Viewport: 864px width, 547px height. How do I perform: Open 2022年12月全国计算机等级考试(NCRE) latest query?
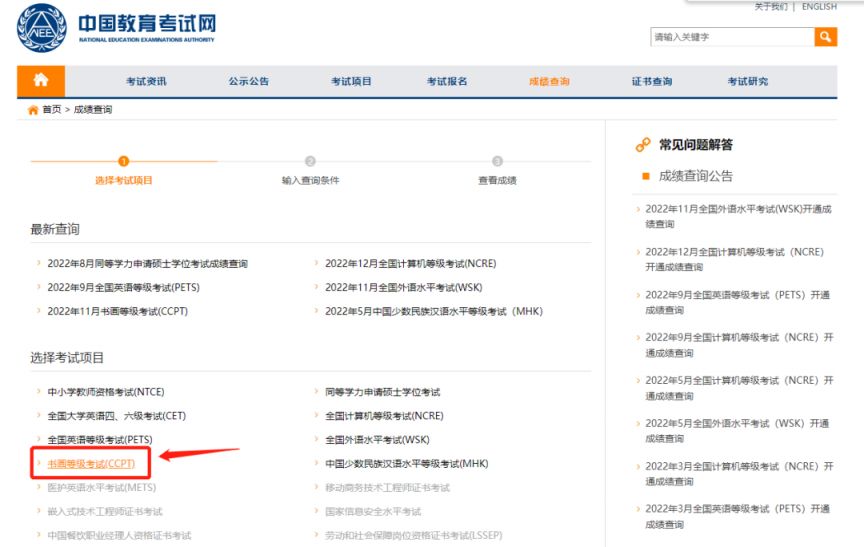(411, 264)
